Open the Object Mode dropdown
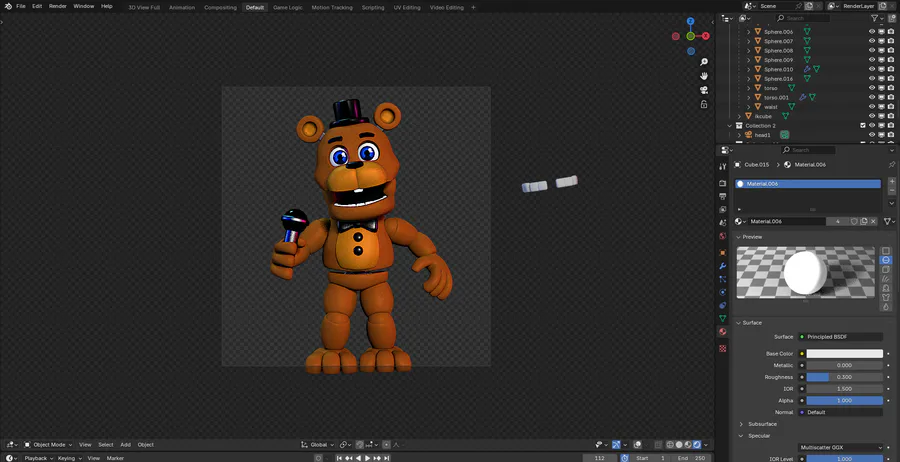 click(x=48, y=445)
